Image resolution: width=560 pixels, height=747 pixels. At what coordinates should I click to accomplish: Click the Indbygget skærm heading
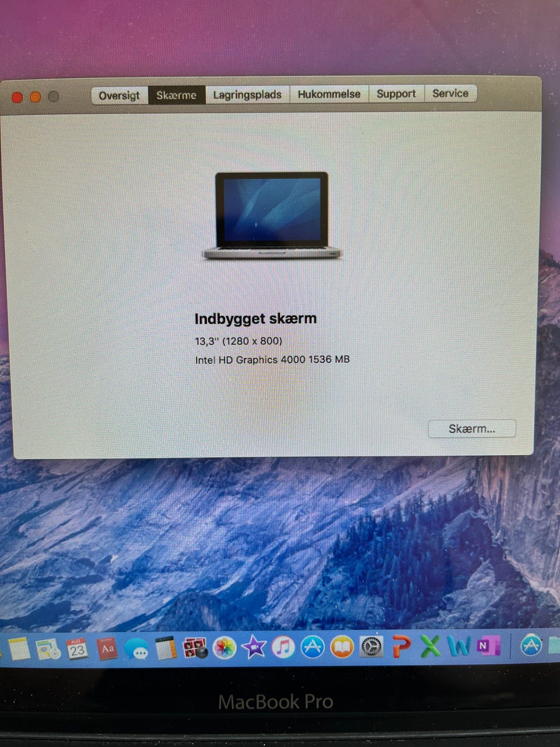coord(256,319)
